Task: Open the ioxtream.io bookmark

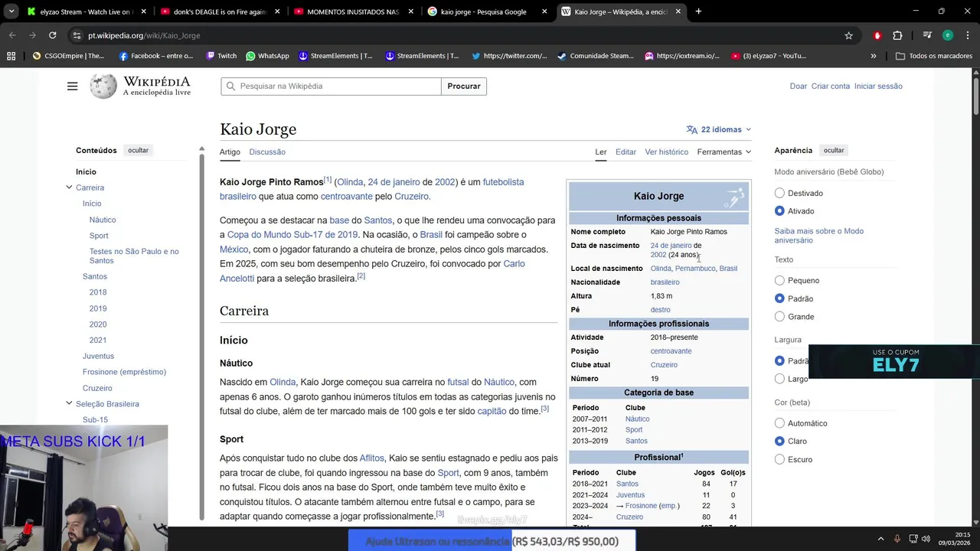Action: click(682, 56)
